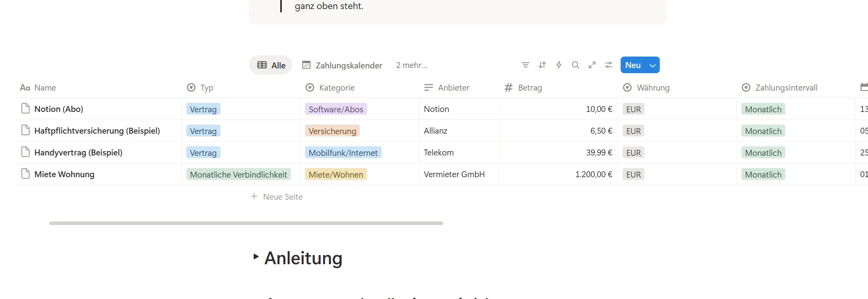Image resolution: width=868 pixels, height=299 pixels.
Task: Add a row with Neue Seite
Action: tap(277, 197)
